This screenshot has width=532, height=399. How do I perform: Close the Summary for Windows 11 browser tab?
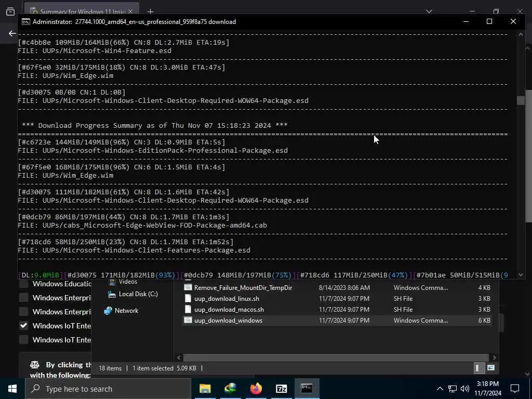(x=130, y=11)
